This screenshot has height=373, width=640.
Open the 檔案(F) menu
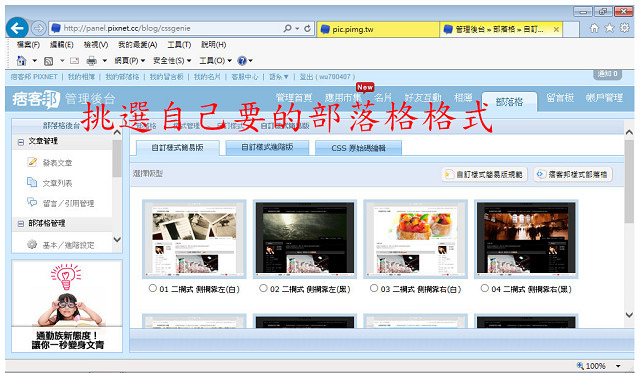28,44
